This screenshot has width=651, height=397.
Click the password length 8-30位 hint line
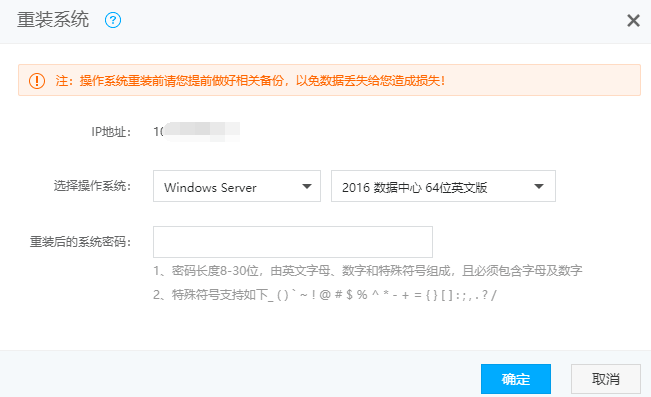coord(367,271)
